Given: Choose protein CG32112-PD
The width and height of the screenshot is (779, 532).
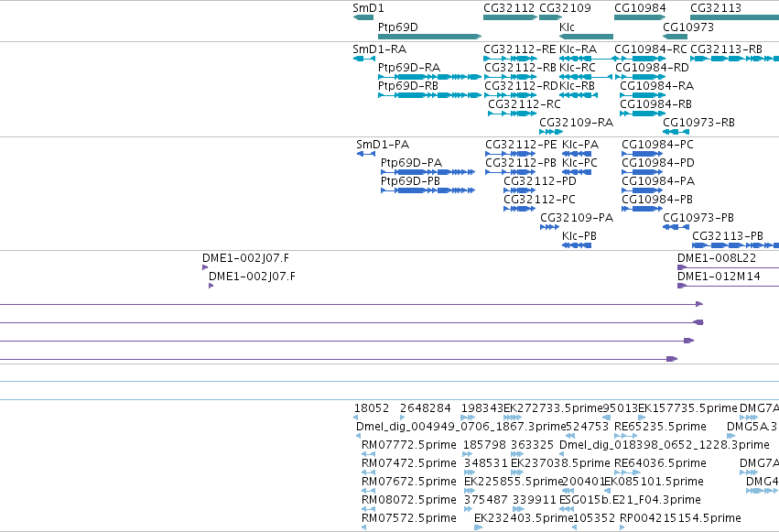Looking at the screenshot, I should 520,190.
